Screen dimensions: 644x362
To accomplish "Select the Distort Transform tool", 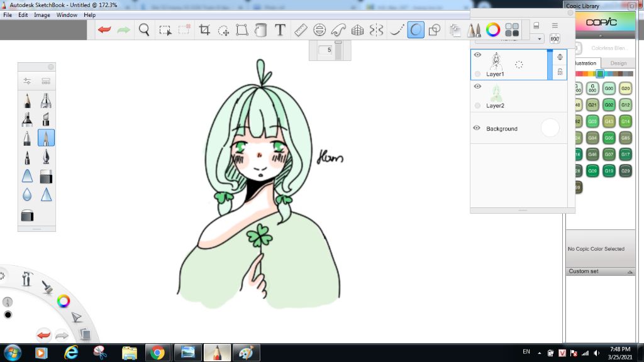I will tap(242, 30).
